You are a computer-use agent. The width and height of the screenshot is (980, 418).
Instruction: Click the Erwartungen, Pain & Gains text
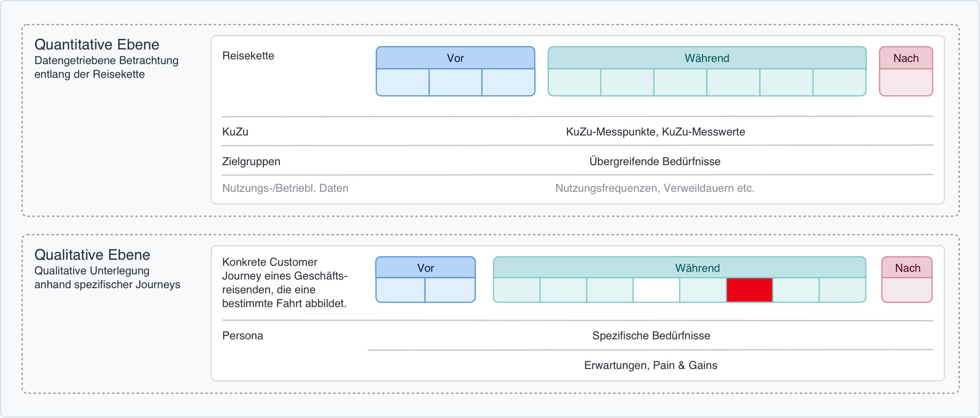[650, 365]
